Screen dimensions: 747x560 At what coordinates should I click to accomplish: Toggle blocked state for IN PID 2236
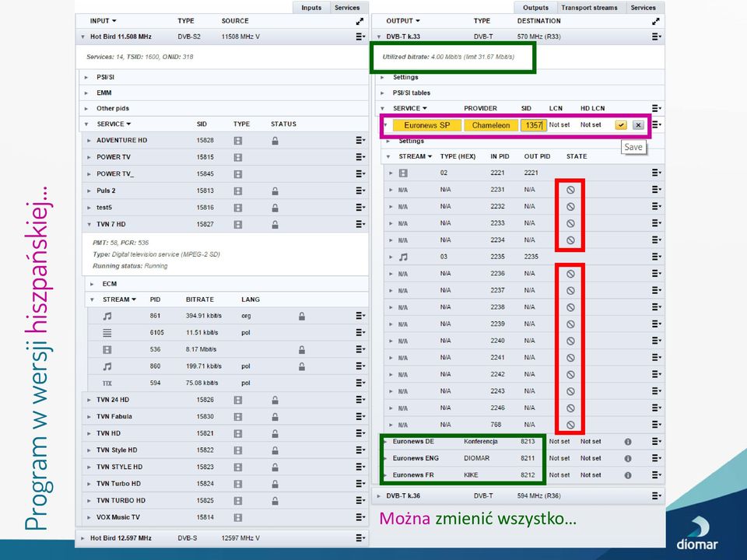point(570,274)
